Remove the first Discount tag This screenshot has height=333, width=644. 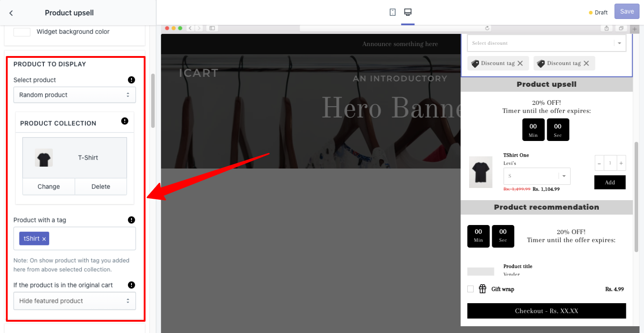pos(520,63)
